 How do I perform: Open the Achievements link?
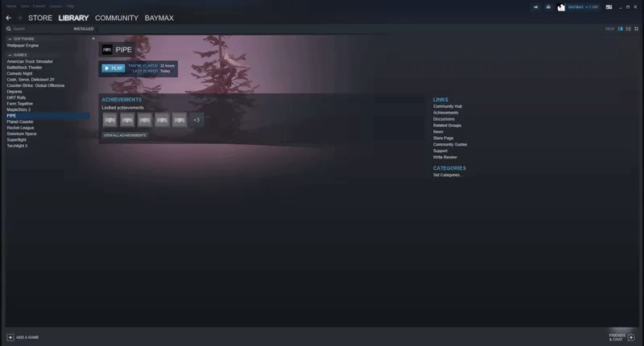coord(446,113)
